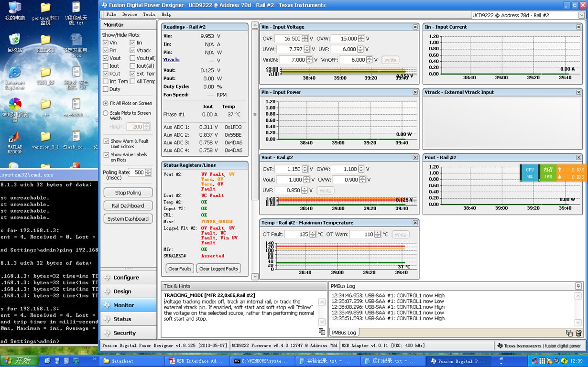Close the Vtrack - External Vtrack Input plot
Viewport: 588px width, 367px height.
coord(578,92)
